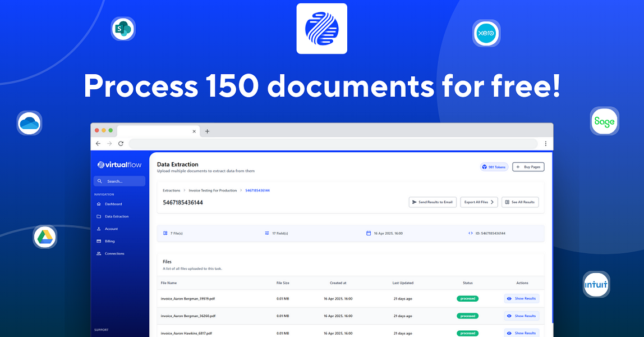Click the Last Updated column header
This screenshot has height=337, width=644.
(x=403, y=283)
